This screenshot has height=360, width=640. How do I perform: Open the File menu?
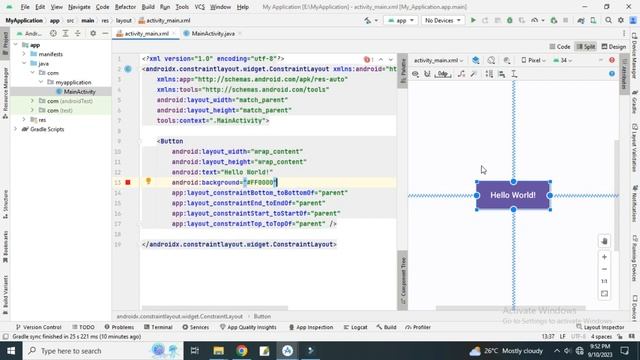(25, 7)
